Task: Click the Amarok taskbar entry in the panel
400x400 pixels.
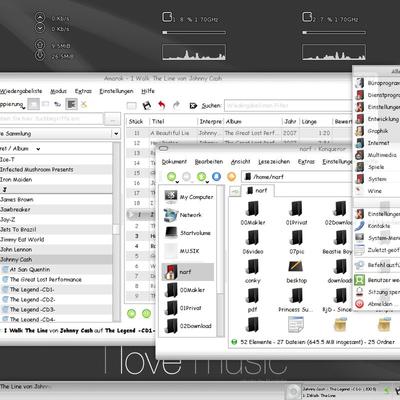Action: click(x=27, y=387)
